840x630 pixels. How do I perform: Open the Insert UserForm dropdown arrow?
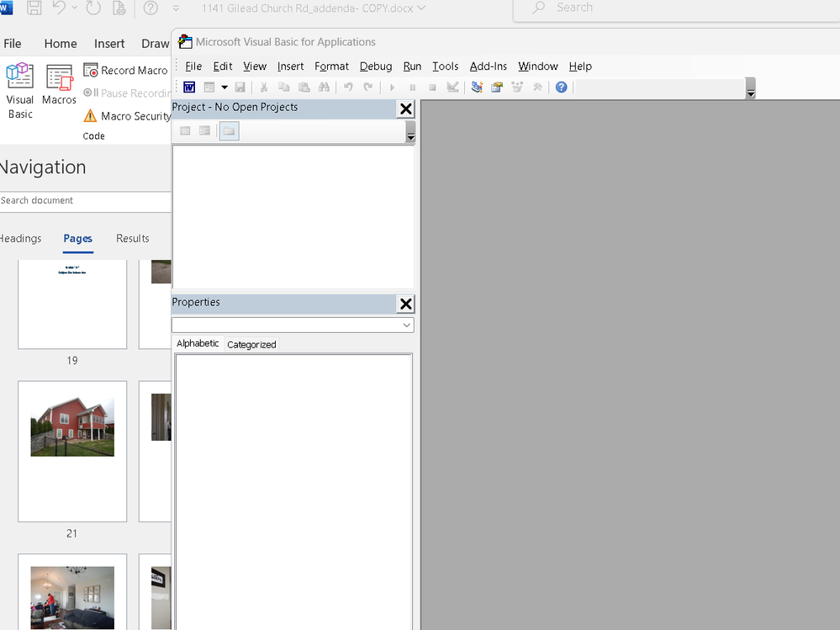click(224, 87)
